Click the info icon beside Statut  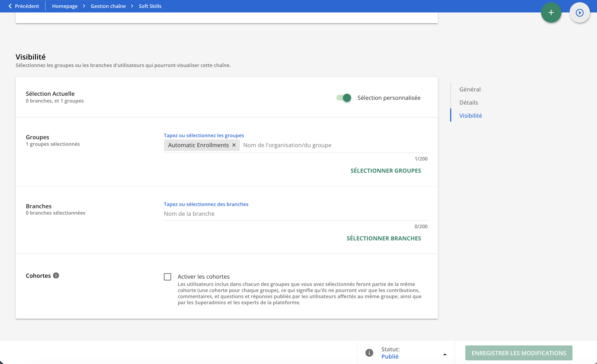coord(369,353)
